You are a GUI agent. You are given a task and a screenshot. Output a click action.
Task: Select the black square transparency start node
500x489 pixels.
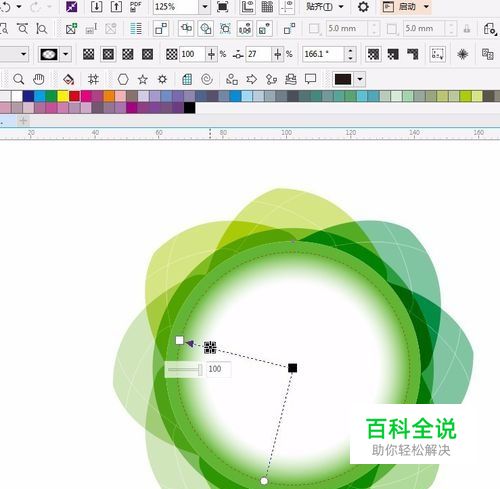(x=292, y=368)
